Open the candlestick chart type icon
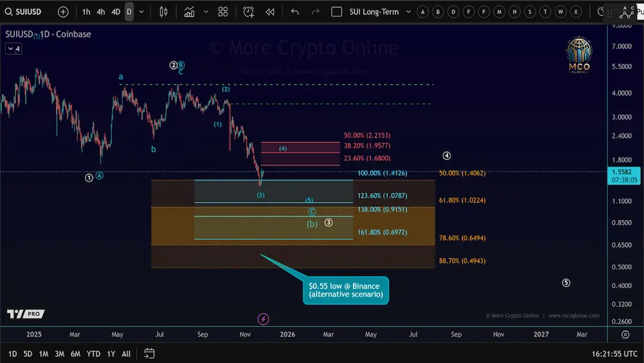The image size is (644, 363). [163, 12]
